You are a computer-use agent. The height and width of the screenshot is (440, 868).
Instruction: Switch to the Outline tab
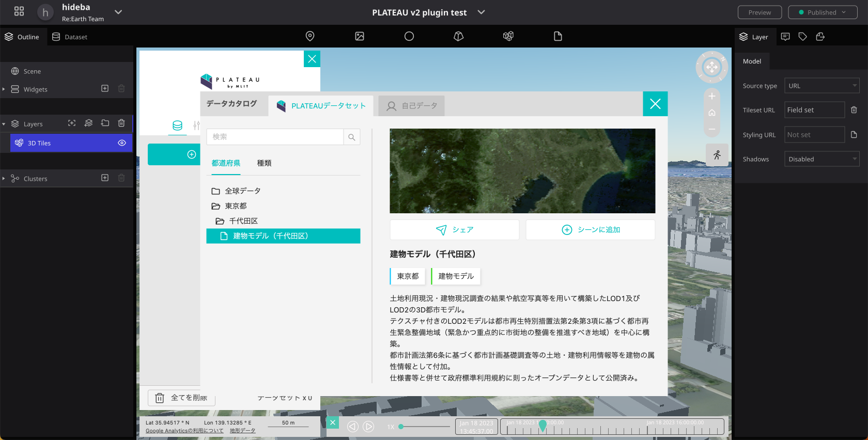[x=22, y=37]
